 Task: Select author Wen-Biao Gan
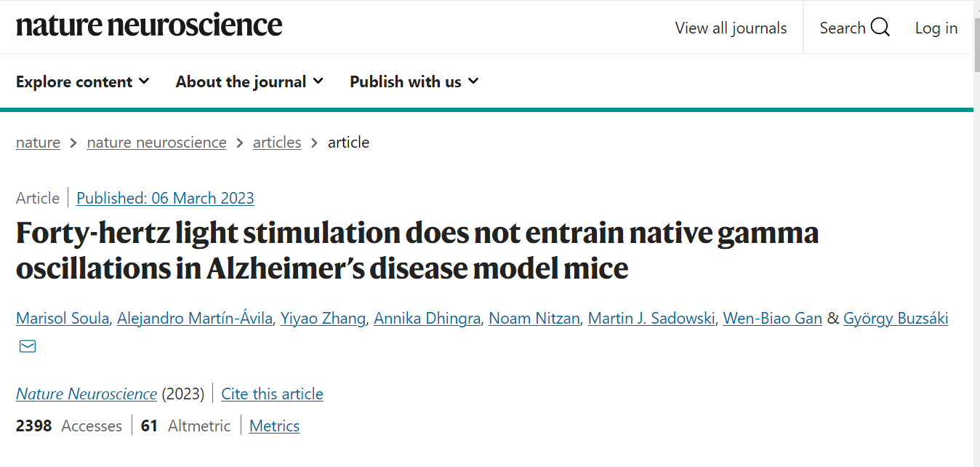(x=772, y=319)
